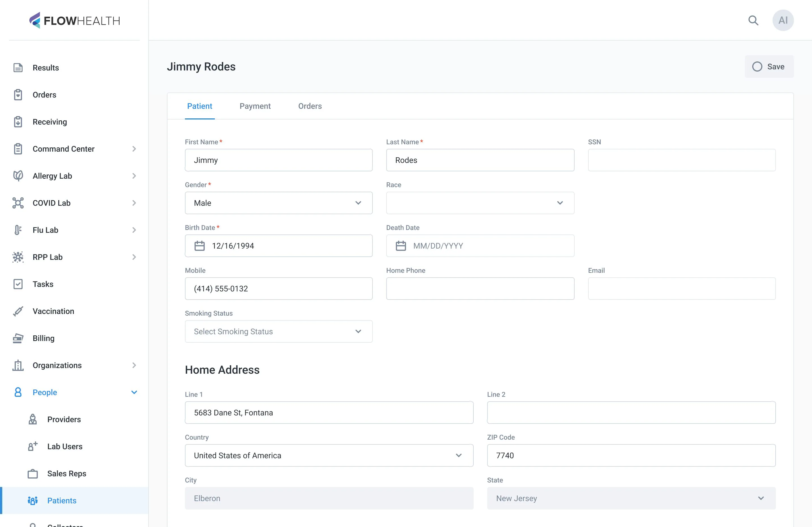Open the AI user avatar

coord(783,21)
